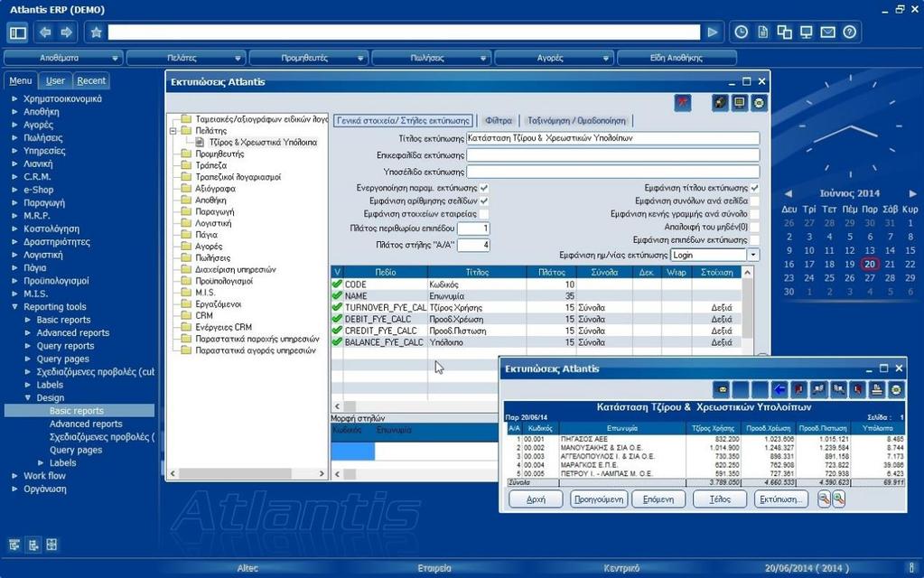
Task: Select the Menu sidebar tab
Action: point(21,80)
